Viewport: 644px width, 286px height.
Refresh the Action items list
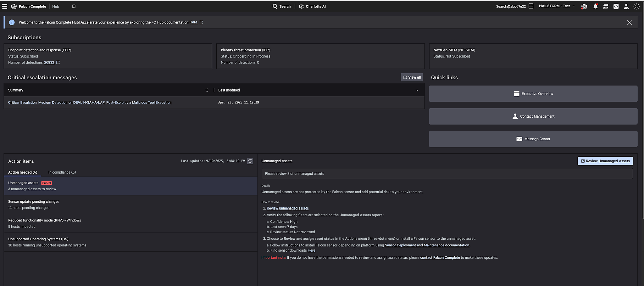(x=250, y=161)
